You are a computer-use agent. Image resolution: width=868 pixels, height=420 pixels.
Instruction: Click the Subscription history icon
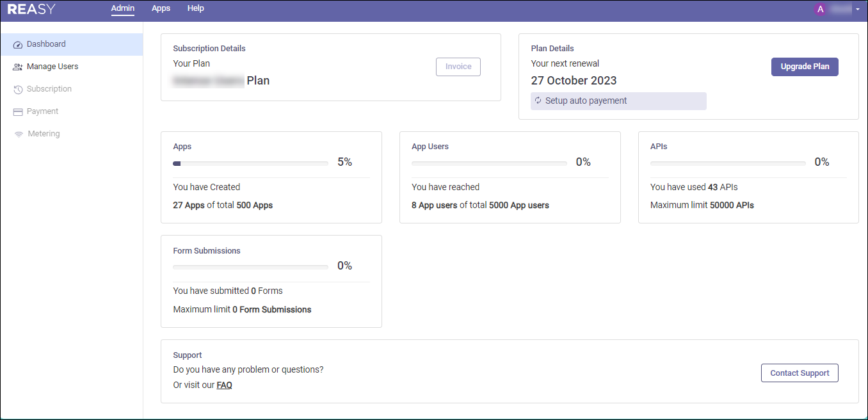click(x=18, y=90)
